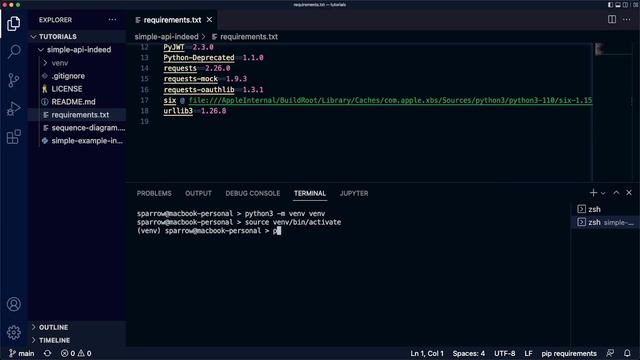The height and width of the screenshot is (360, 640).
Task: Select first zsh terminal instance
Action: click(x=605, y=209)
